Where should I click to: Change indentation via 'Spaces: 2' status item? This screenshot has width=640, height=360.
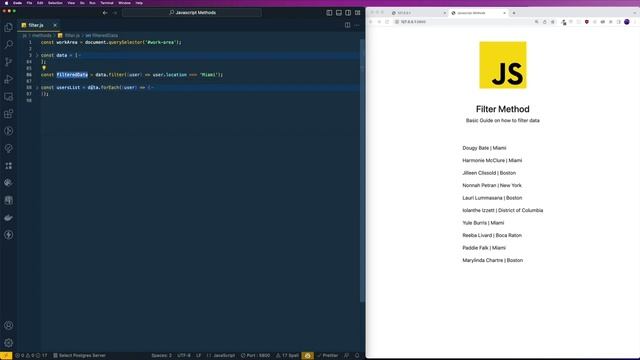[x=162, y=356]
